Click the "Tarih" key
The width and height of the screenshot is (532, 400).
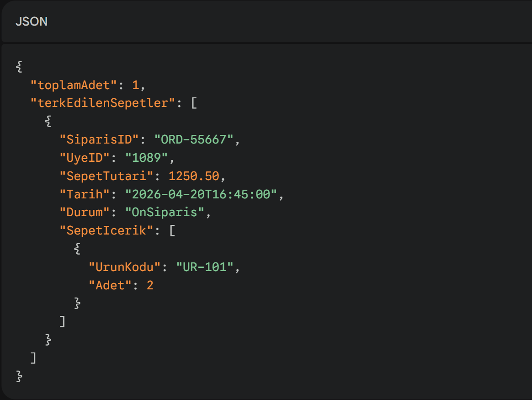pyautogui.click(x=85, y=194)
